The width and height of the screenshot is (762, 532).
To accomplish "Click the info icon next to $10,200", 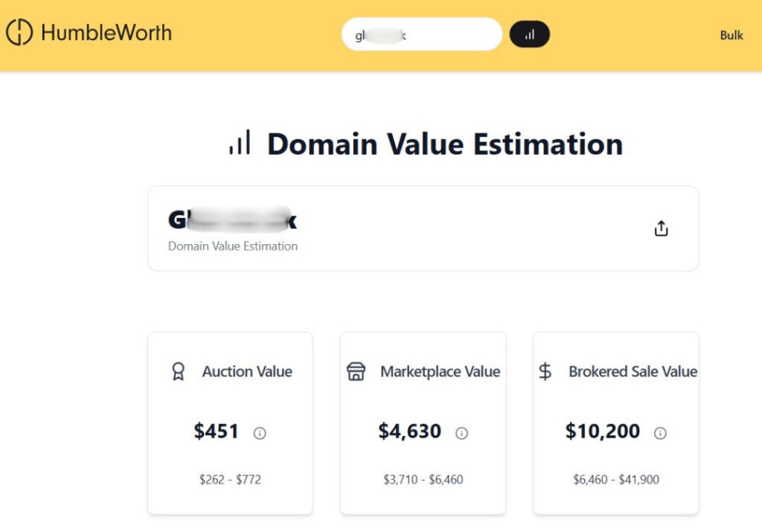I will click(x=661, y=433).
